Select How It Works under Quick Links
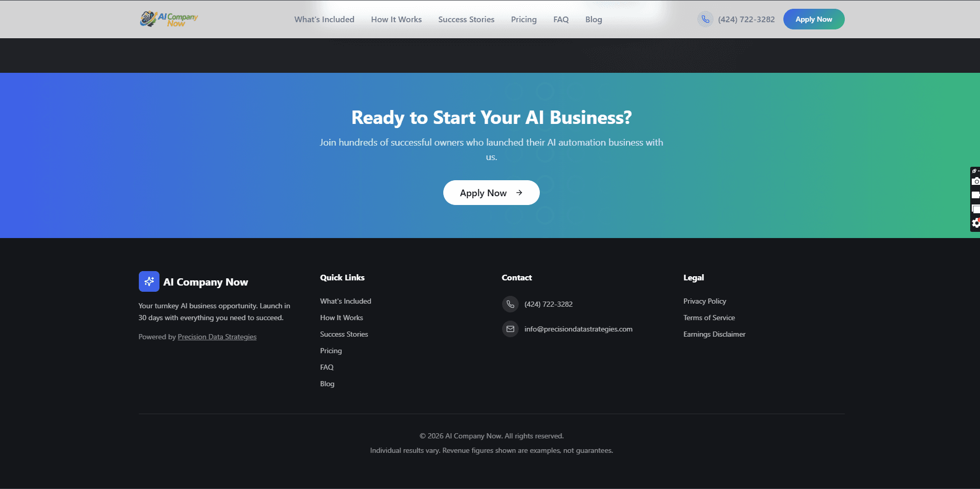The image size is (980, 489). click(x=341, y=318)
